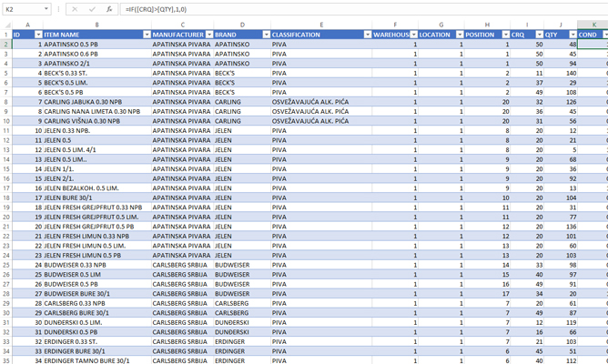Open the MANUFACTURER filter dropdown

click(x=208, y=35)
